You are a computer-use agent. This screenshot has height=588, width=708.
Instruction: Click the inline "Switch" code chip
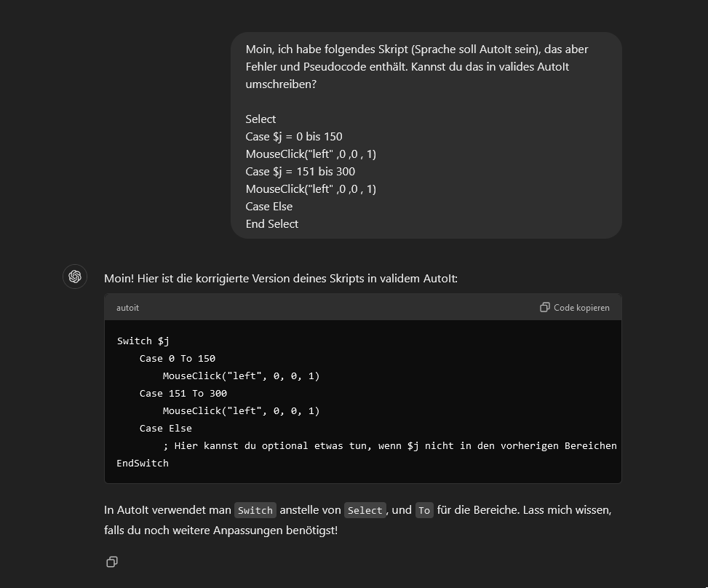(255, 510)
